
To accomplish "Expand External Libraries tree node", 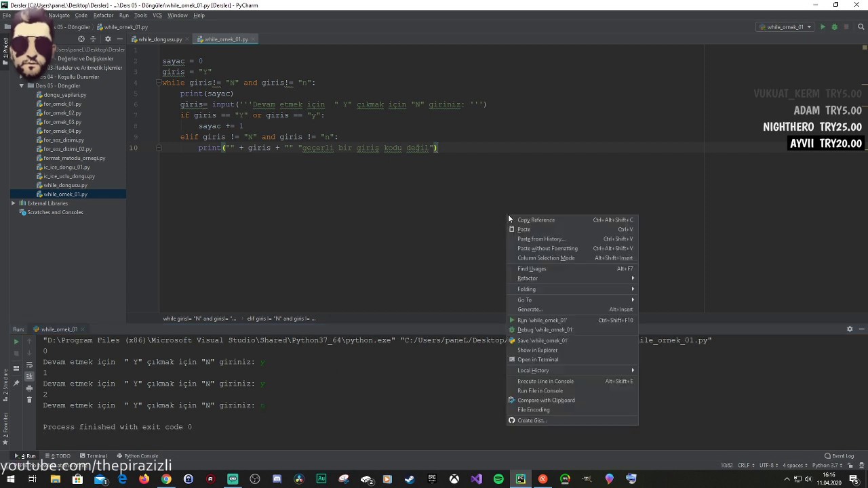I will point(13,203).
